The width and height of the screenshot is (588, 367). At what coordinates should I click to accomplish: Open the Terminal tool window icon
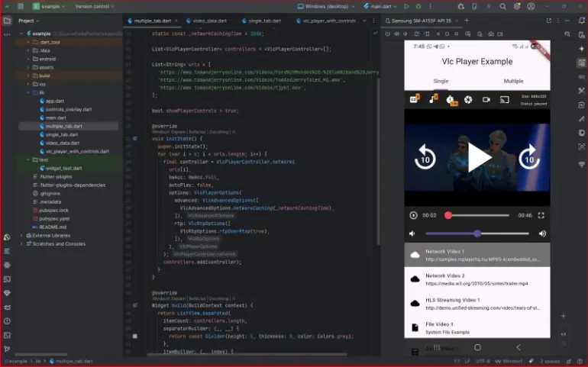coord(7,335)
